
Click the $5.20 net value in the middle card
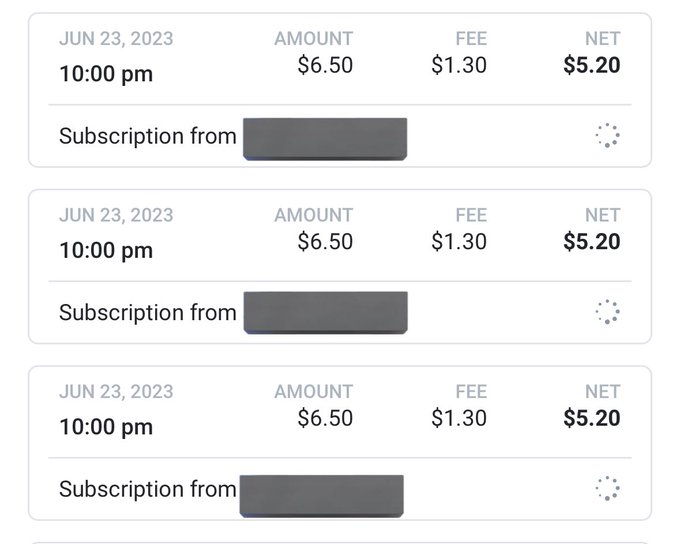coord(592,242)
